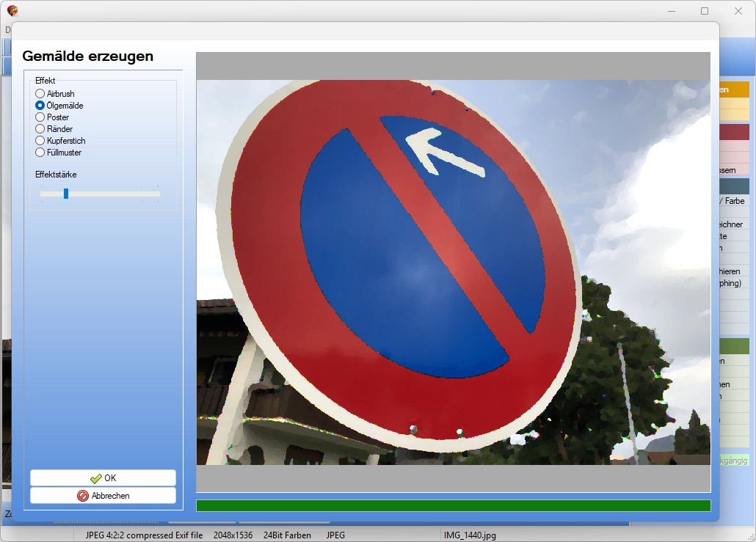Click the oil painting preview image
This screenshot has width=756, height=542.
coord(453,272)
